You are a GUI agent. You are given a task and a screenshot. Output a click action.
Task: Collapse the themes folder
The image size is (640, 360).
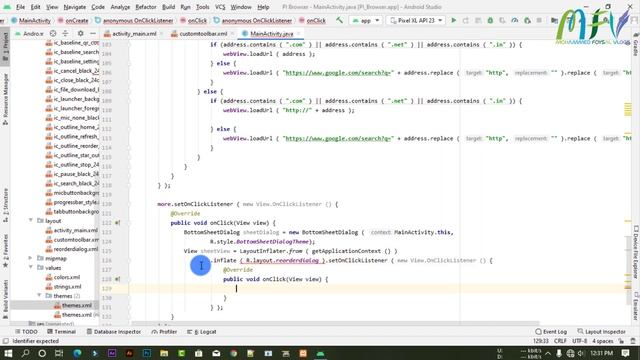coord(40,296)
